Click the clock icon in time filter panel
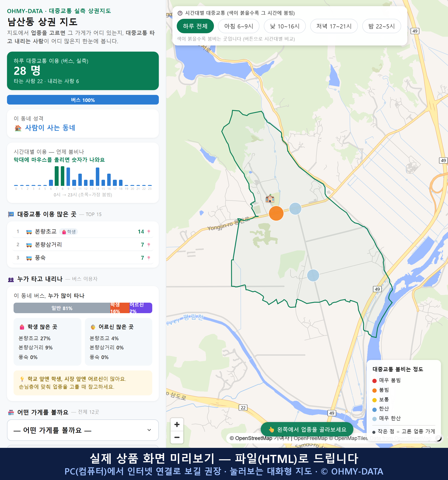 [180, 13]
